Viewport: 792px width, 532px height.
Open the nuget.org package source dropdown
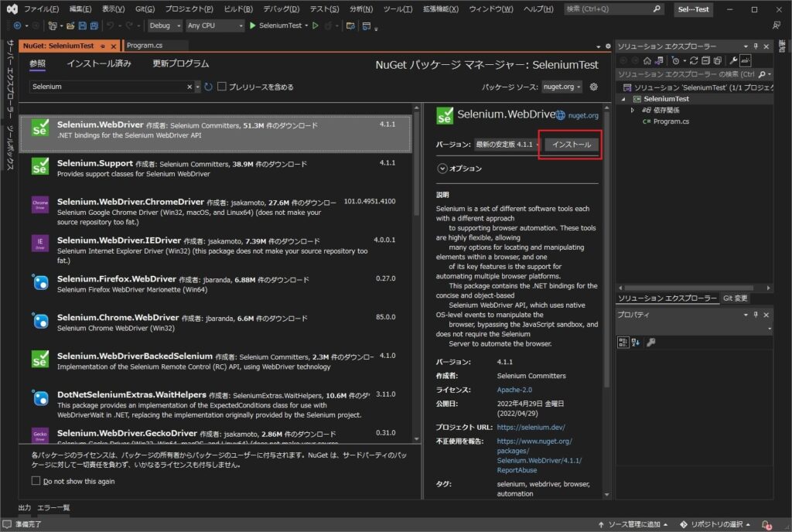click(562, 87)
